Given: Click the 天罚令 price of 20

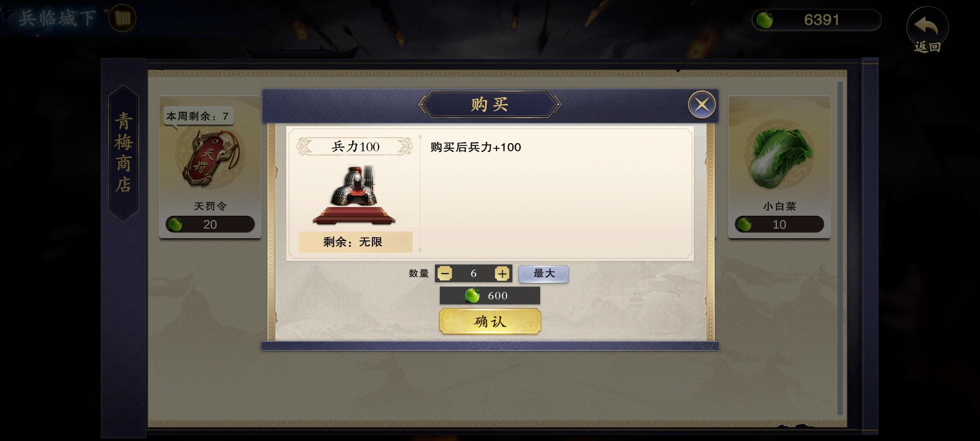Looking at the screenshot, I should click(x=210, y=225).
